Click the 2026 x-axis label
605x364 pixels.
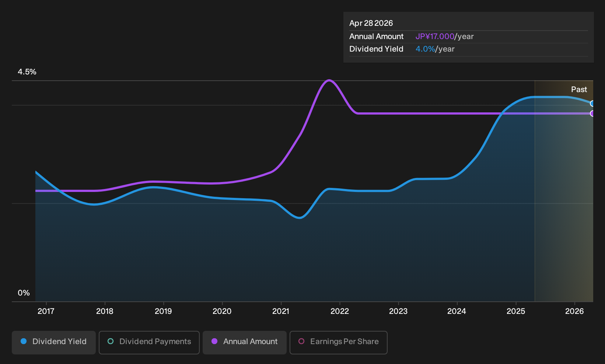[x=574, y=311]
